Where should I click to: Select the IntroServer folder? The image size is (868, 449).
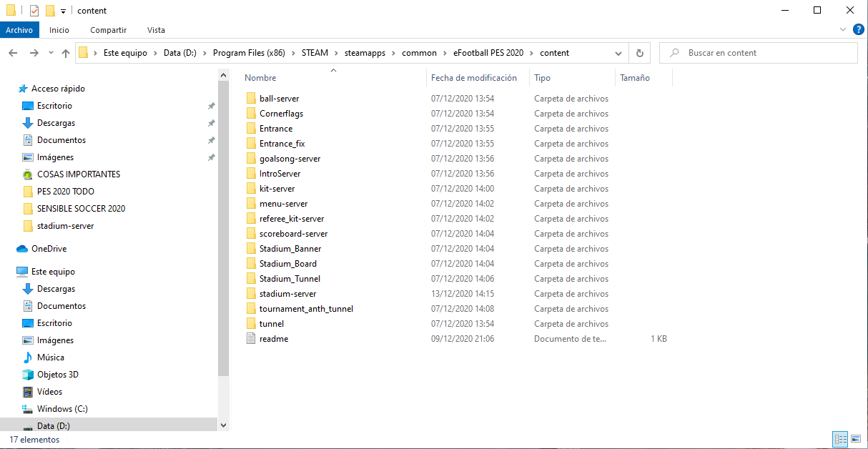pyautogui.click(x=280, y=174)
